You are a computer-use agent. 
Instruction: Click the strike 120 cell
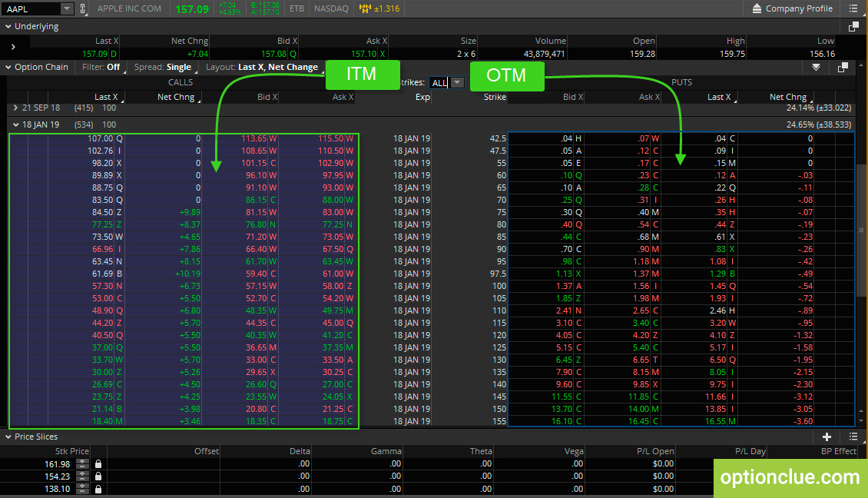(499, 335)
